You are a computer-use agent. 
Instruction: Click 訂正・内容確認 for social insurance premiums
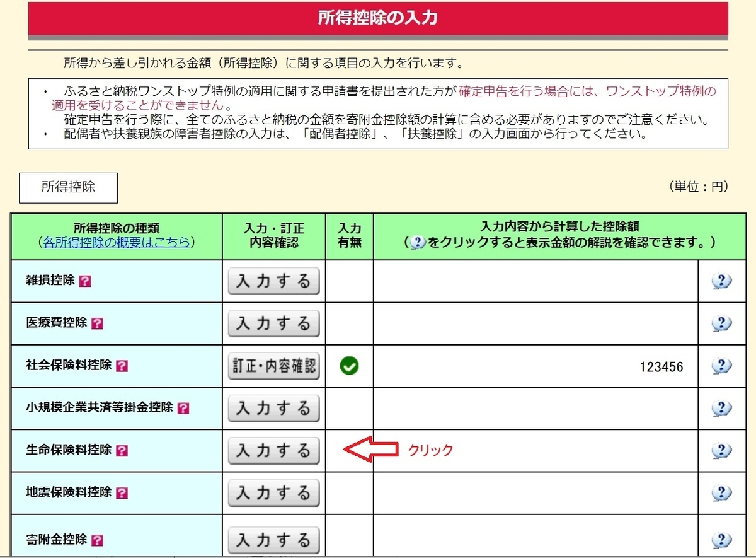tap(273, 366)
